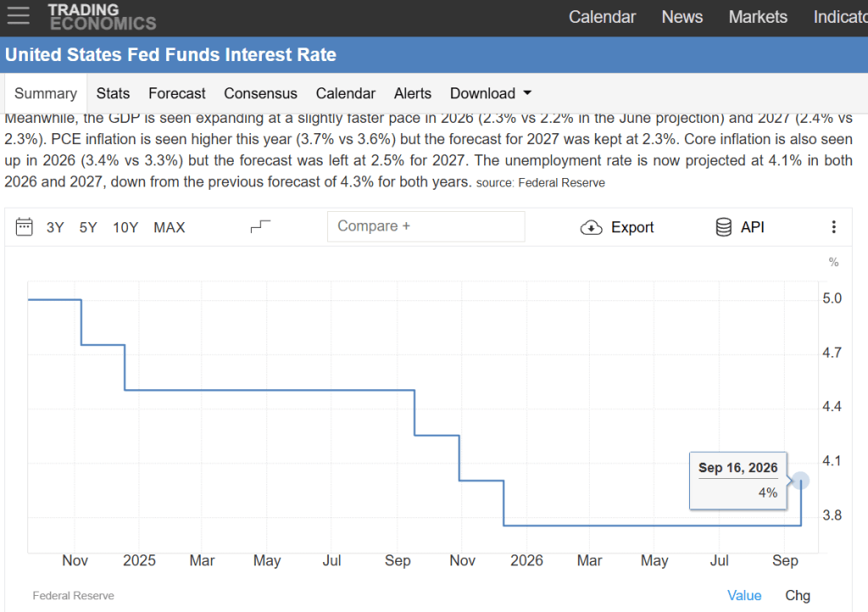Open the calendar date range picker icon

point(25,227)
